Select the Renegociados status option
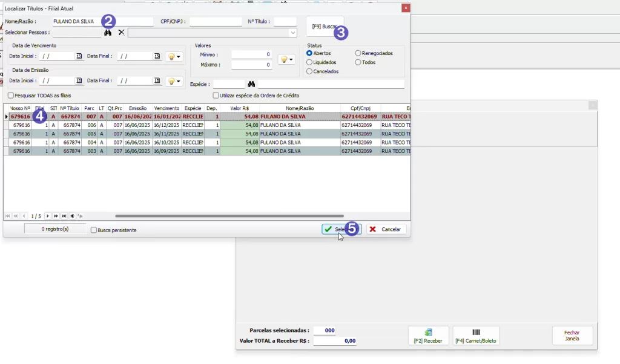Image resolution: width=620 pixels, height=364 pixels. tap(358, 53)
